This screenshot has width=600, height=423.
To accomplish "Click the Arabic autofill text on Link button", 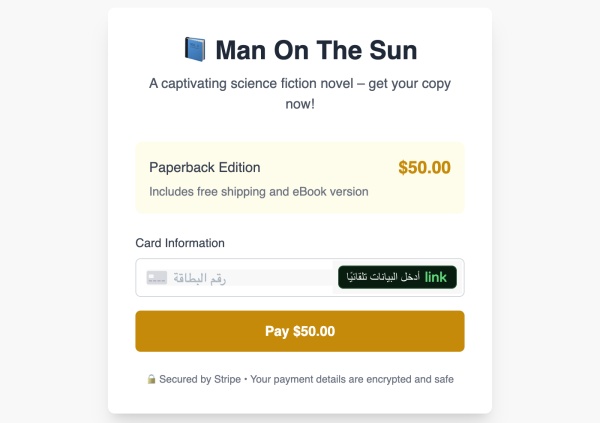I will tap(383, 276).
